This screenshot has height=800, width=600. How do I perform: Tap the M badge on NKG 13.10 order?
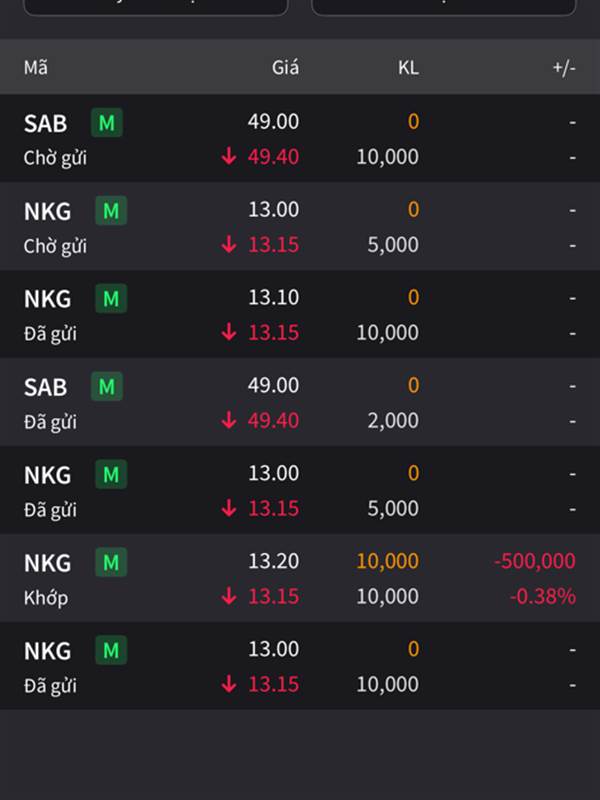click(111, 298)
